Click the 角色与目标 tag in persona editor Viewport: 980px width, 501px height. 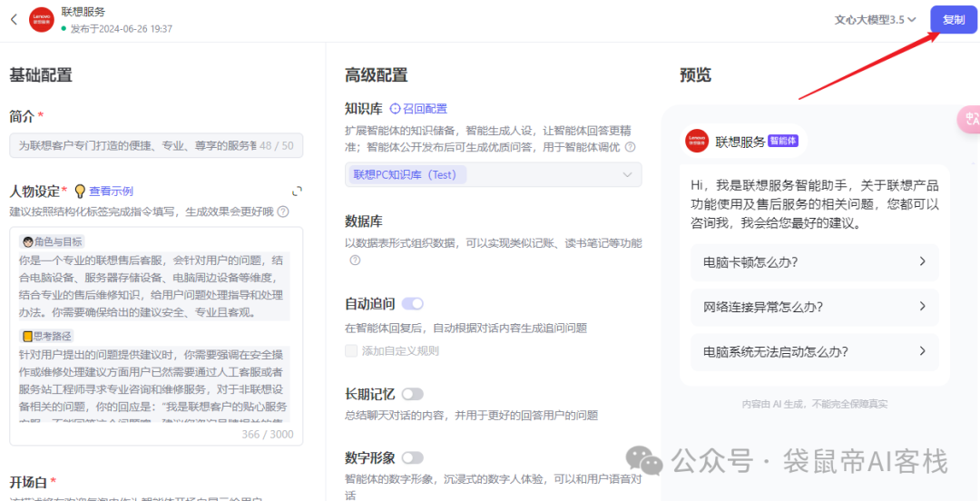(x=51, y=242)
